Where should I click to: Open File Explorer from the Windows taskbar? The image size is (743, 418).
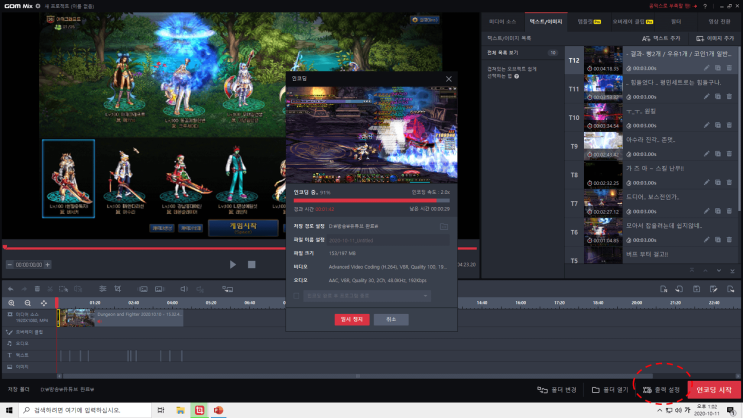click(180, 410)
